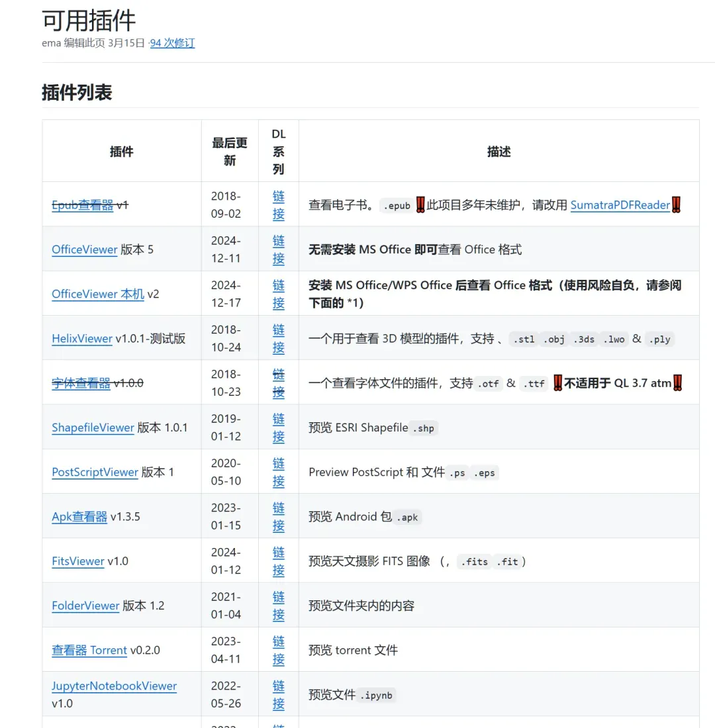Click download 链接 in the PostScriptViewer row
Image resolution: width=715 pixels, height=728 pixels.
point(278,472)
